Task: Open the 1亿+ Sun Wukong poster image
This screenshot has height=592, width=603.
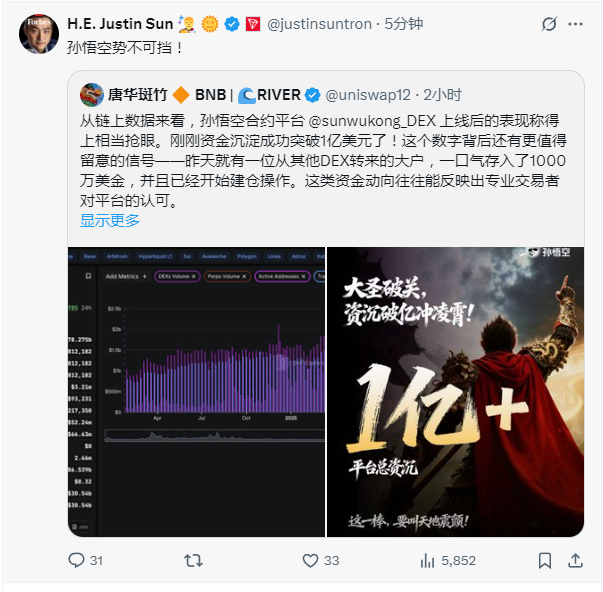Action: pyautogui.click(x=455, y=392)
